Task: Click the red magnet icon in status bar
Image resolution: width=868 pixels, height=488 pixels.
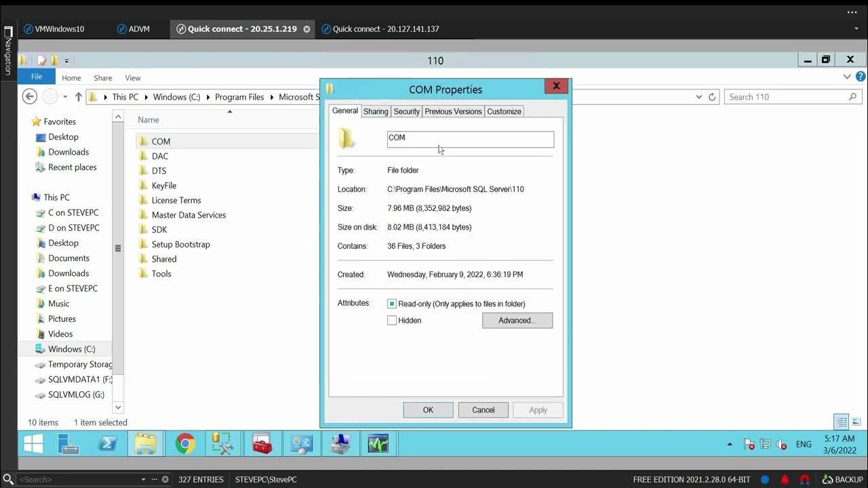Action: point(804,480)
